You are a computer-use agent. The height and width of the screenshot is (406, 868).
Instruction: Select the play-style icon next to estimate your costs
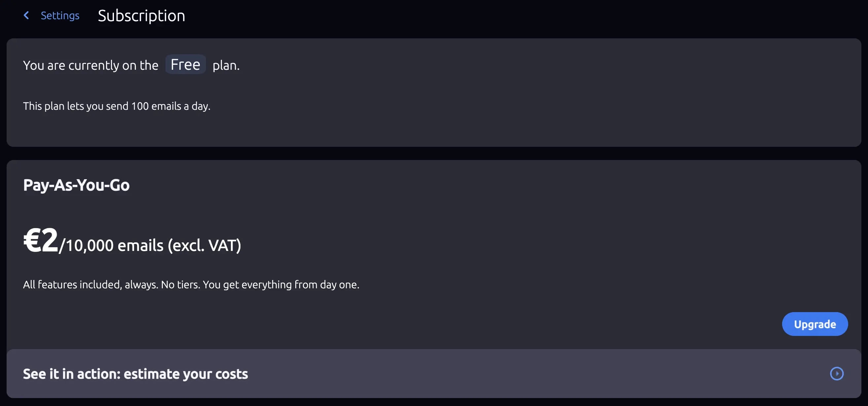pyautogui.click(x=837, y=374)
